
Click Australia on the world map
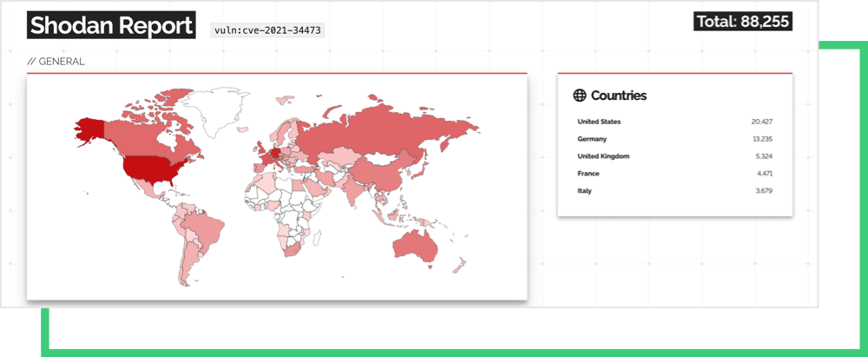point(415,247)
